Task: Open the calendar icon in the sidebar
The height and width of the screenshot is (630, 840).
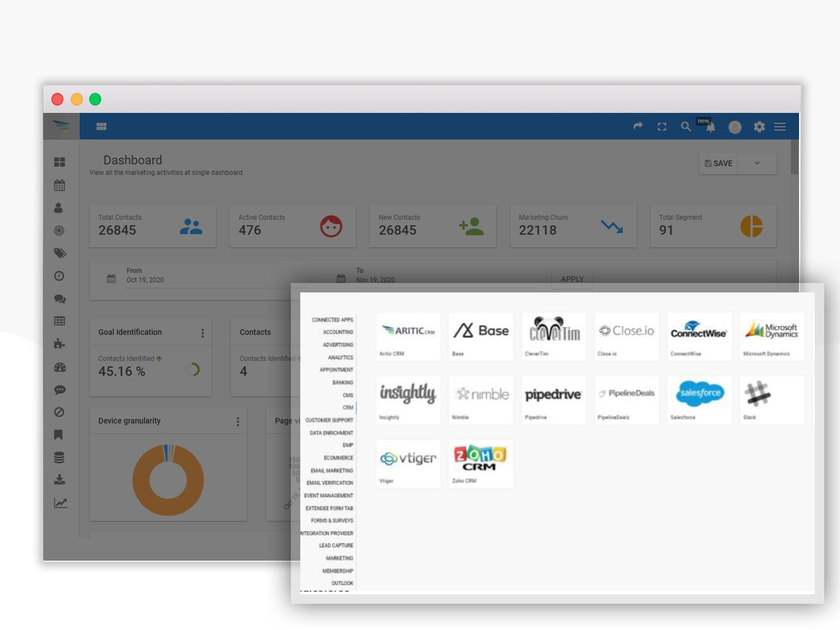Action: 59,185
